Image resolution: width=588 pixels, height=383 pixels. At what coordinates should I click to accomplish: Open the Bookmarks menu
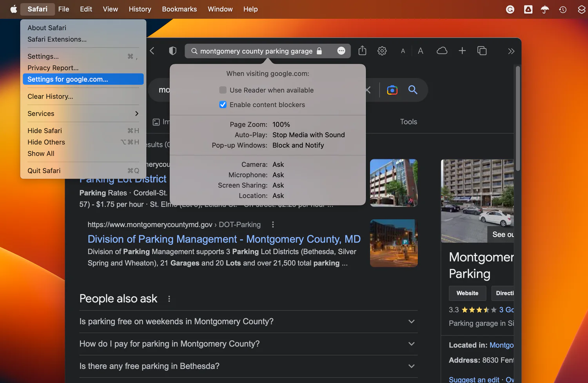point(180,9)
